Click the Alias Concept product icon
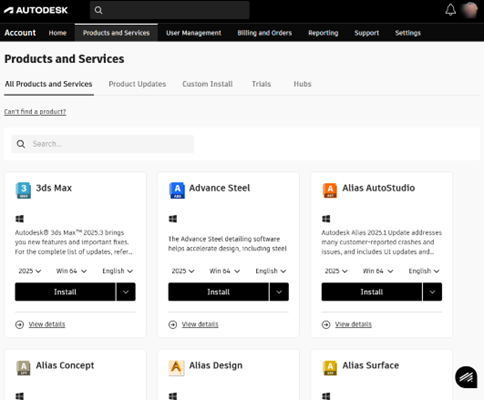484x400 pixels. tap(23, 368)
